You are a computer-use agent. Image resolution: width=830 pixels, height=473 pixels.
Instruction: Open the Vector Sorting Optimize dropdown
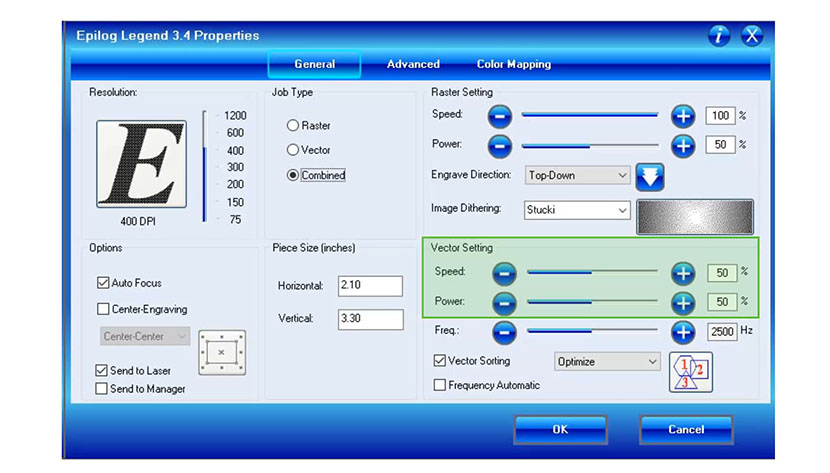coord(607,362)
